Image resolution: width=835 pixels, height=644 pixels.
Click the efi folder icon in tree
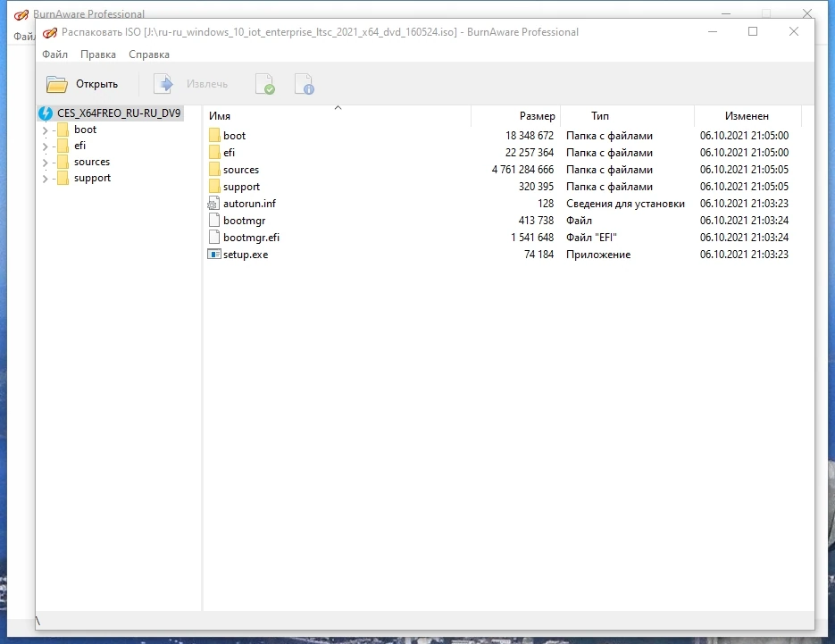click(63, 146)
